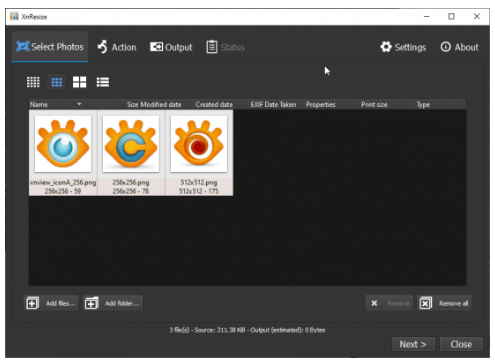Click the XnResize title bar icon

tap(14, 16)
